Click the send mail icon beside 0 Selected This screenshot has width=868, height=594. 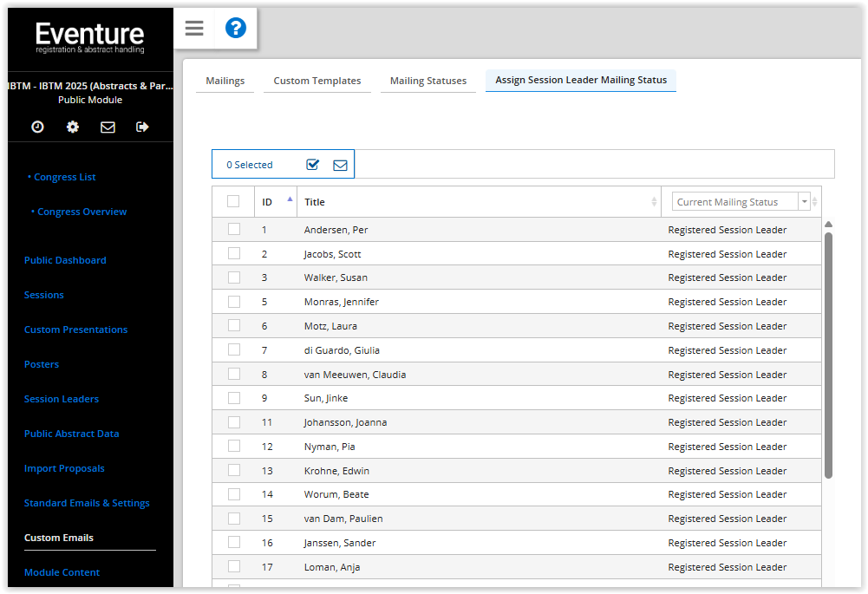(x=340, y=165)
